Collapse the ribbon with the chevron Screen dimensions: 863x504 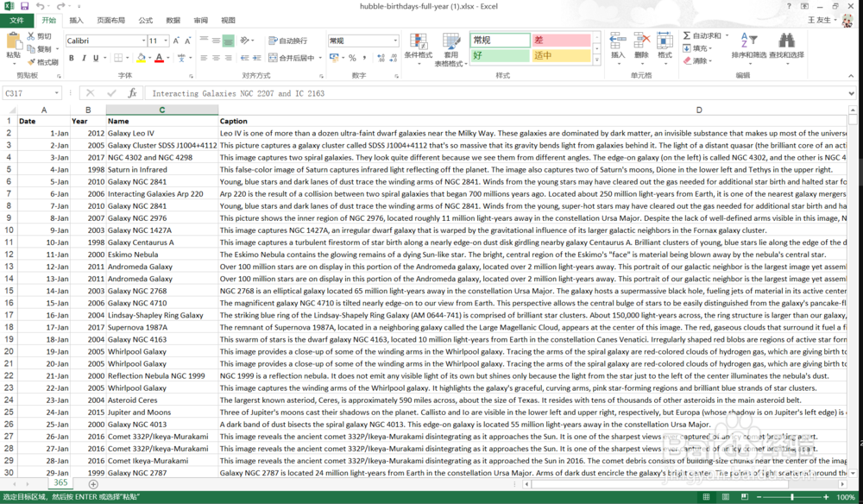pyautogui.click(x=851, y=76)
